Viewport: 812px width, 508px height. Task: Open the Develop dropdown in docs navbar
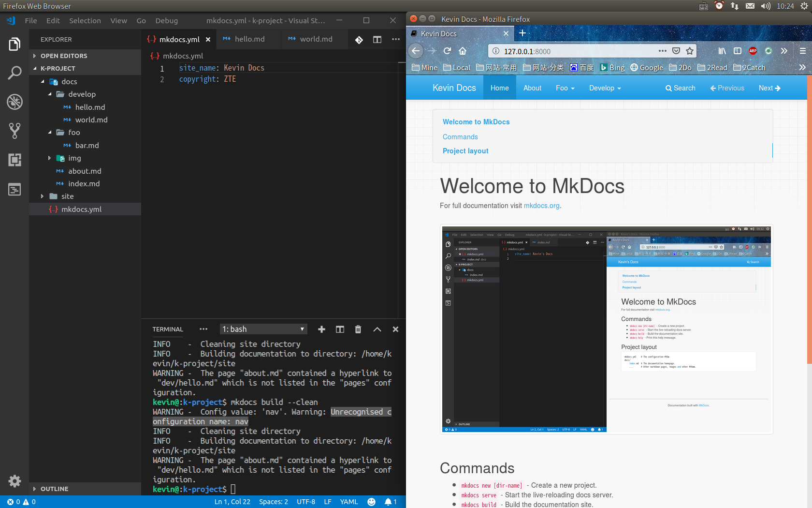click(x=605, y=88)
